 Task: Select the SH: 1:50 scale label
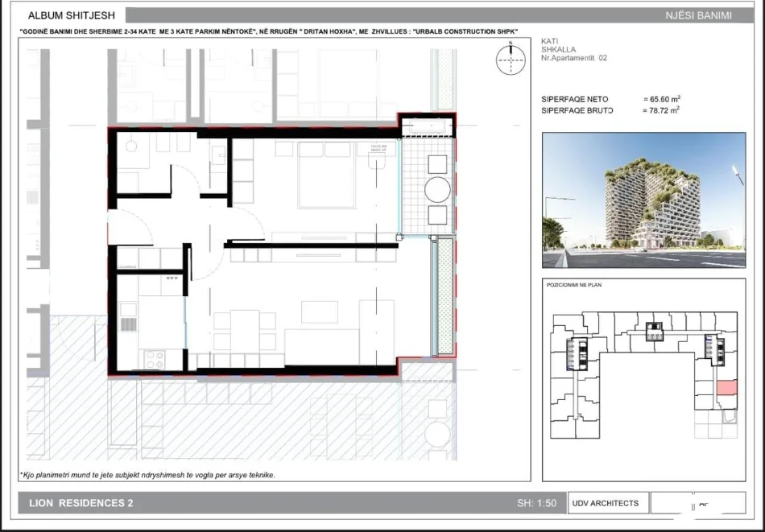[536, 503]
